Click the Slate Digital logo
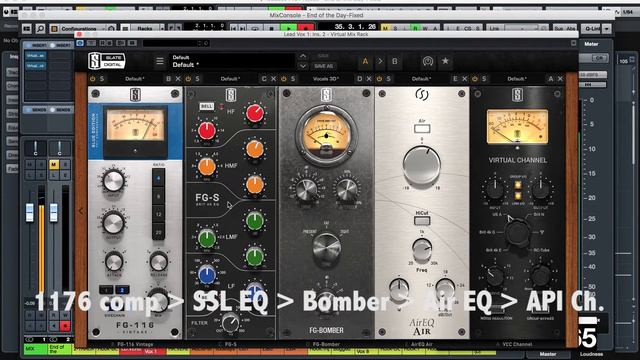Screen dimensions: 640x360 point(107,61)
